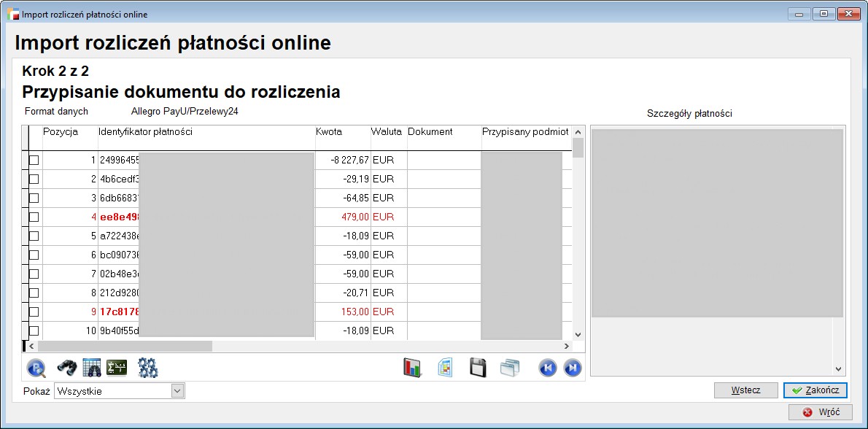Click the stacked windows icon
Viewport: 868px width, 429px height.
click(510, 368)
